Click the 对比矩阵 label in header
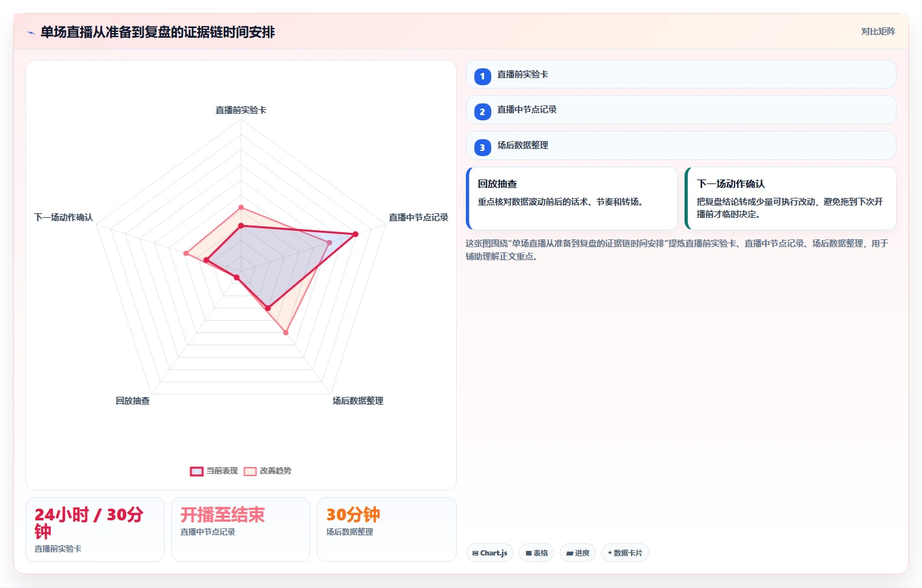This screenshot has height=588, width=922. pyautogui.click(x=878, y=31)
